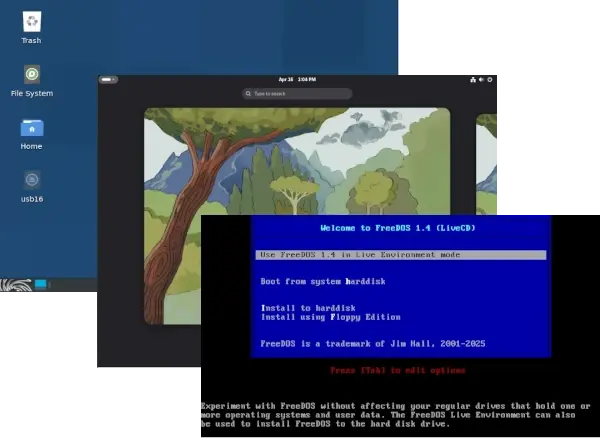Select the second GNOME workspace thumbnail
This screenshot has width=600, height=440.
[486, 165]
